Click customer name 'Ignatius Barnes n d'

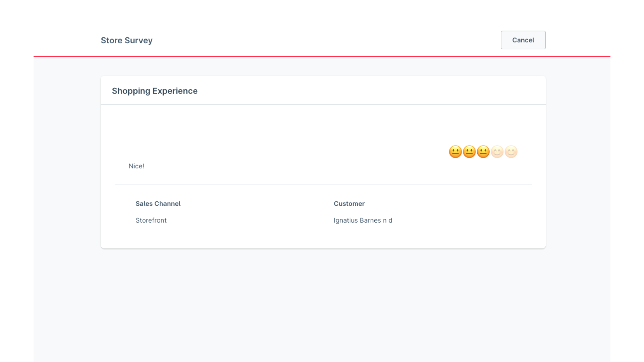click(363, 220)
